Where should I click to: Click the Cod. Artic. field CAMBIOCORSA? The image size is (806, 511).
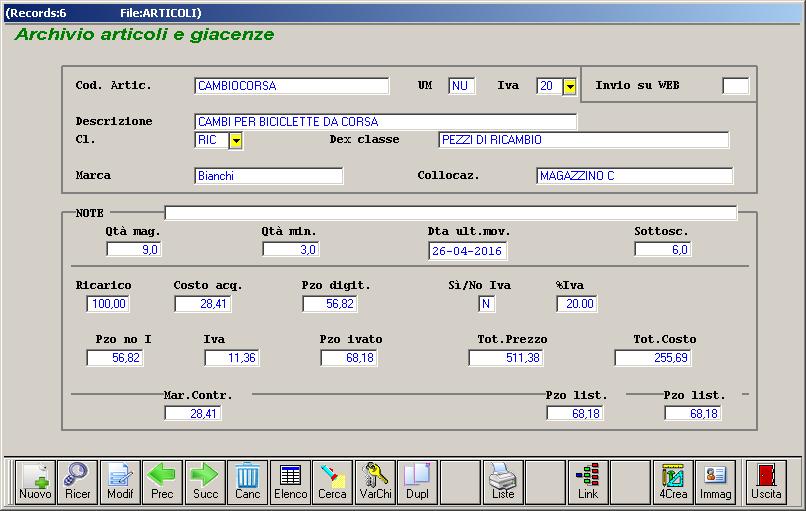(x=291, y=86)
